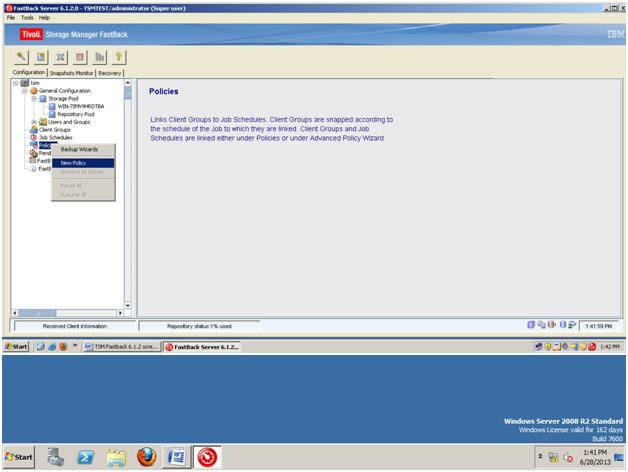The width and height of the screenshot is (628, 472).
Task: Open the red FastBack icon on the bottom taskbar
Action: click(207, 457)
